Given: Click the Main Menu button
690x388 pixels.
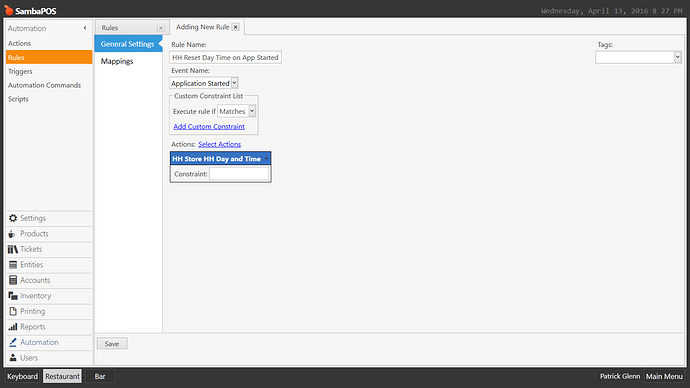Looking at the screenshot, I should click(664, 377).
